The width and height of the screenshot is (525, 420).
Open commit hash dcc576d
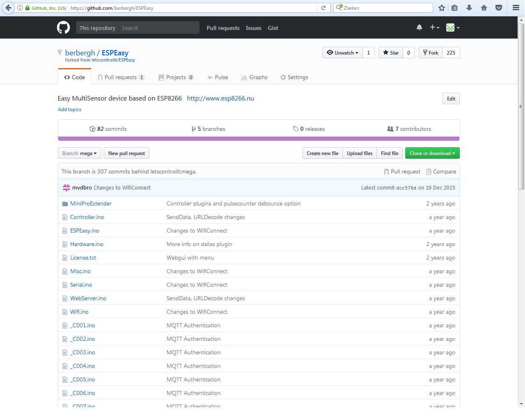pyautogui.click(x=406, y=188)
